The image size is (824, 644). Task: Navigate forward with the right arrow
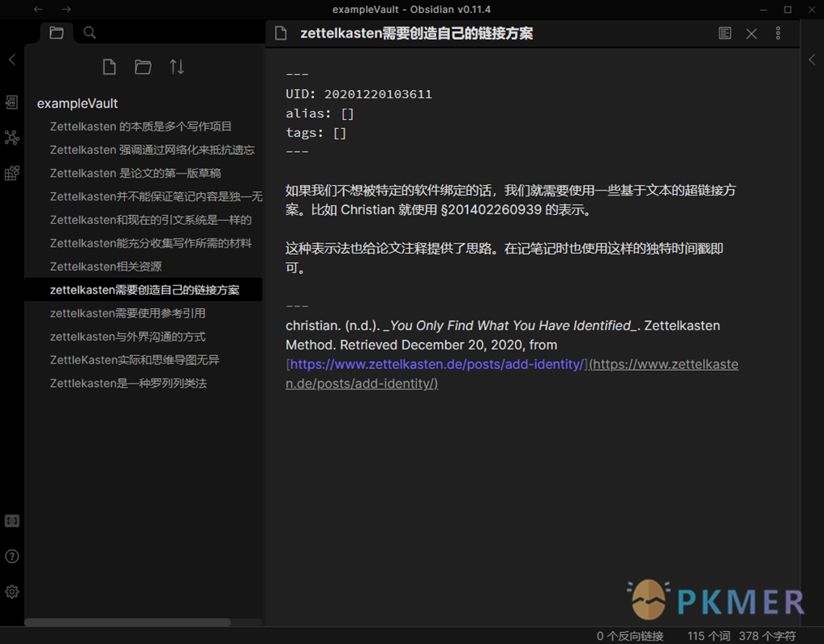66,9
